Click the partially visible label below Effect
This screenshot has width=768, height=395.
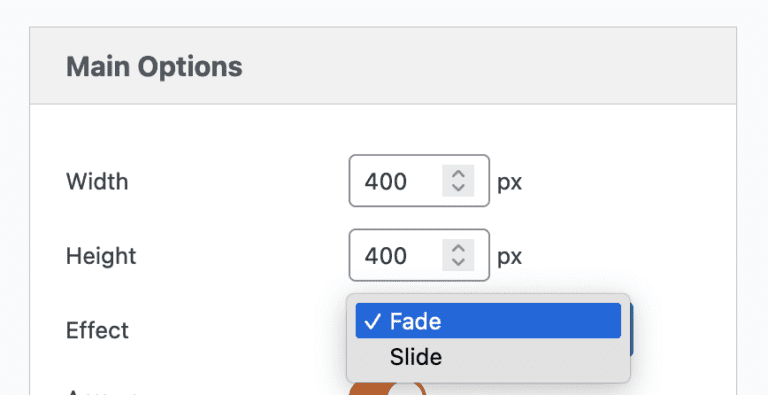102,392
